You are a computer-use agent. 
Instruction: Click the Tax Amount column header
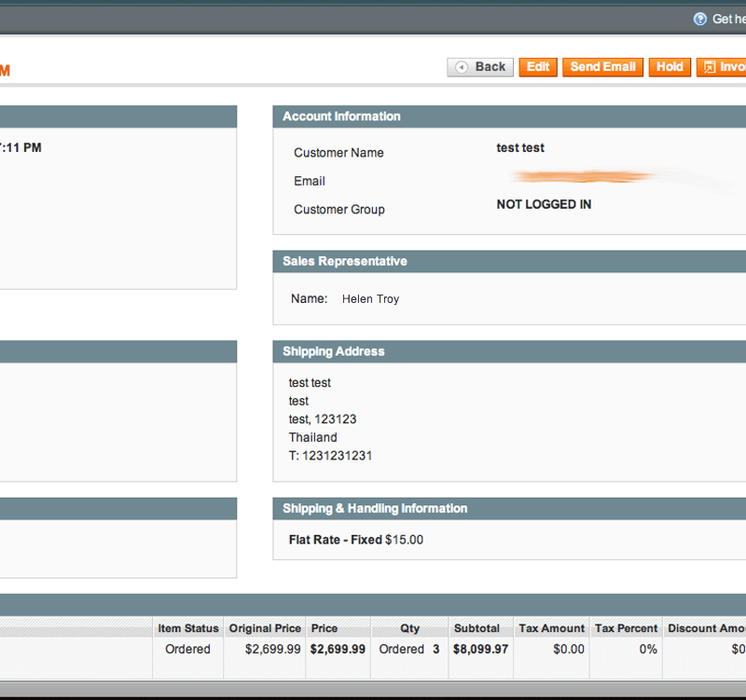(x=551, y=628)
